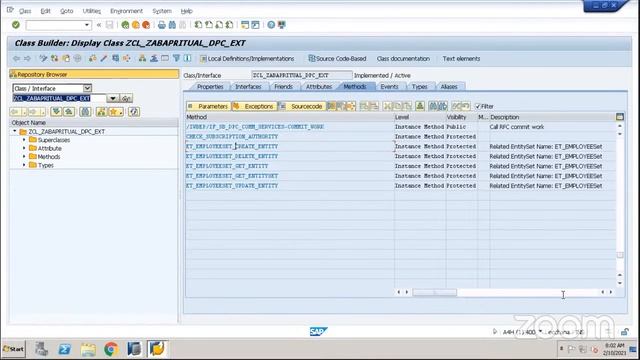The image size is (640, 360).
Task: Open the File Explorer folder in taskbar
Action: coord(88,349)
